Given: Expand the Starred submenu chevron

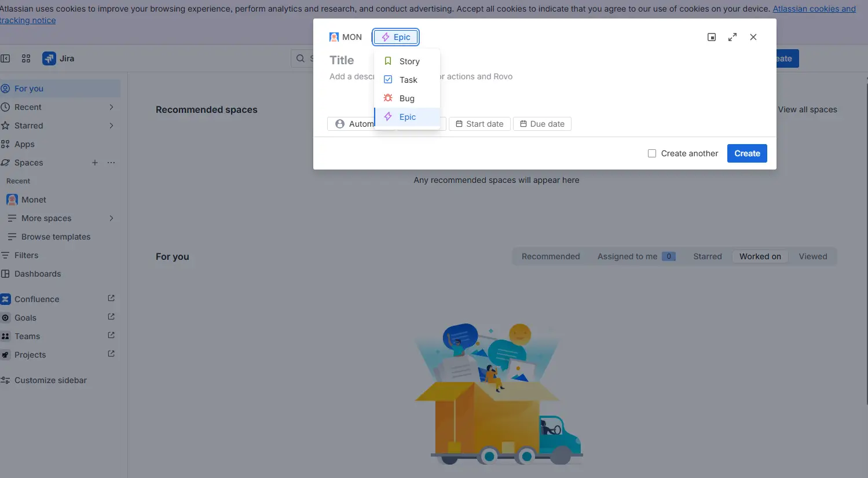Looking at the screenshot, I should [111, 126].
